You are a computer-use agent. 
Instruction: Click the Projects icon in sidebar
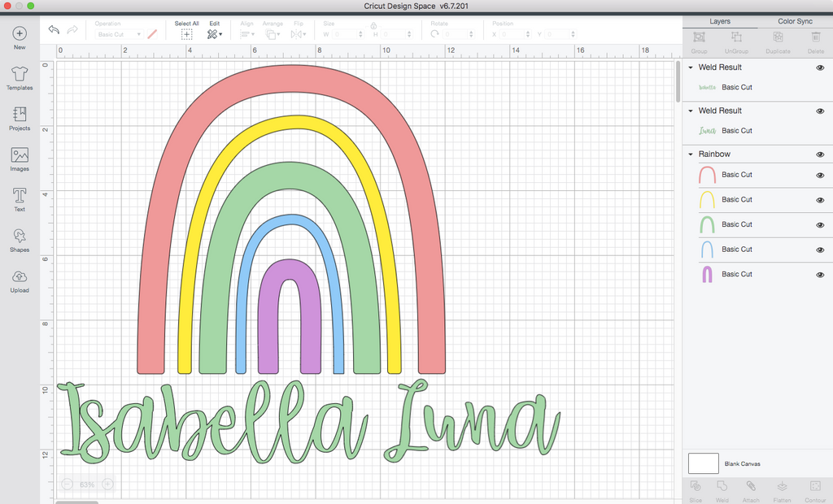pyautogui.click(x=20, y=118)
